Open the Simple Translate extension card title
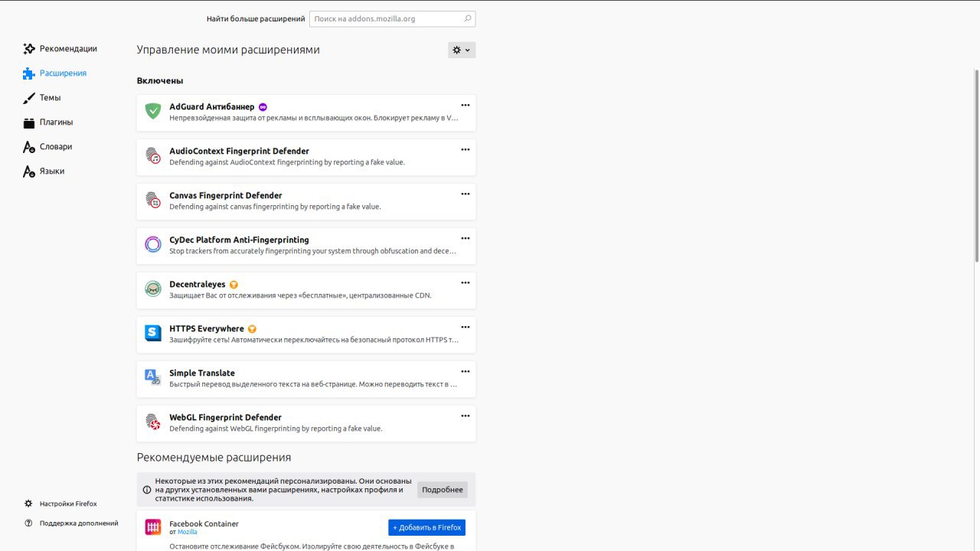The image size is (980, 551). [202, 373]
